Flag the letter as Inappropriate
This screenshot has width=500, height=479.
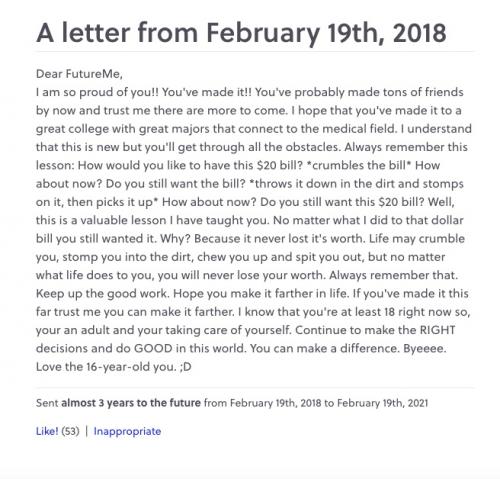coord(127,431)
